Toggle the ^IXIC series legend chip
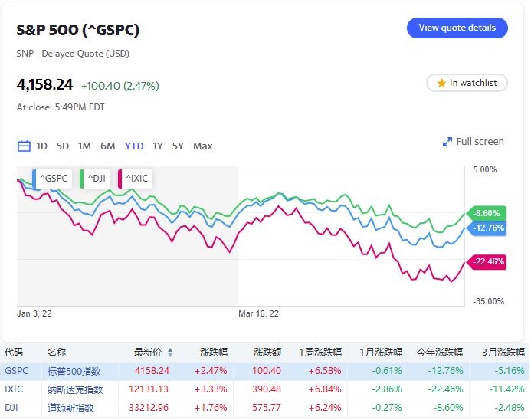 click(136, 179)
